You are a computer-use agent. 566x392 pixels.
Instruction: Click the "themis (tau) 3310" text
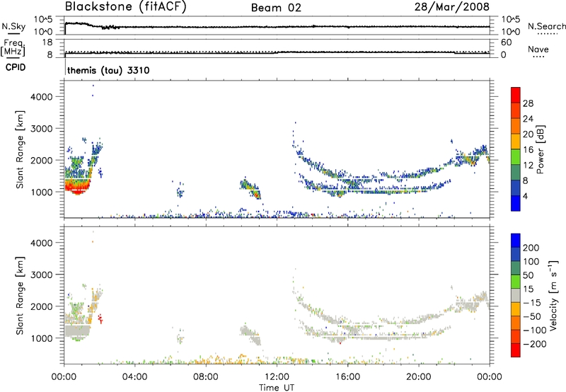[x=108, y=70]
